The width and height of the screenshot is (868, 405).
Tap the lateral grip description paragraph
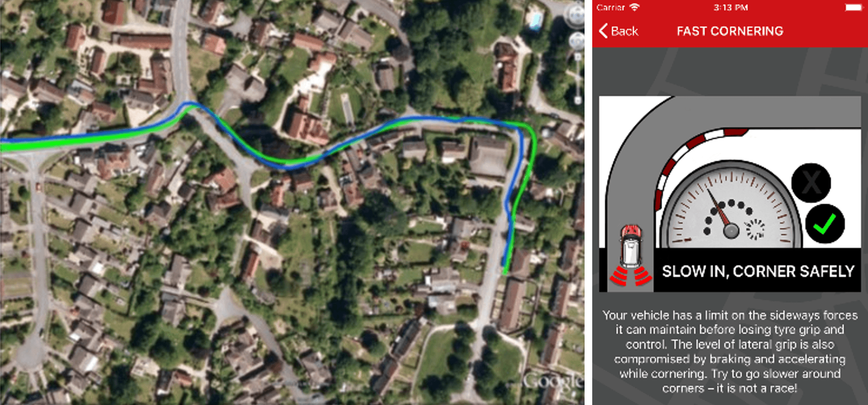click(x=730, y=352)
